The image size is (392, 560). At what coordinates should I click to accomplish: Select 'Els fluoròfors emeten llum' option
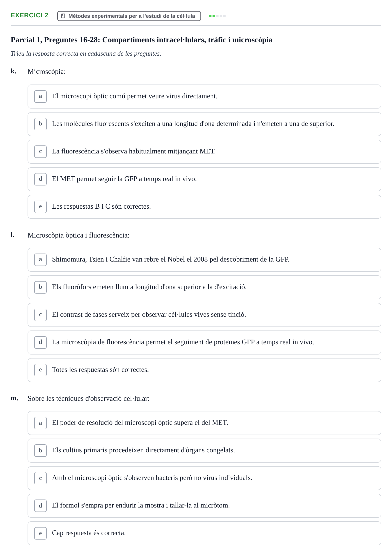[x=204, y=287]
